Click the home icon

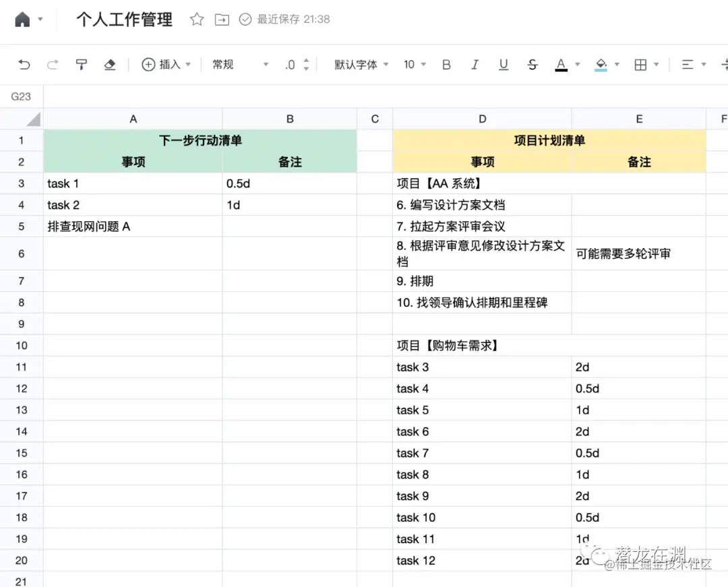click(x=22, y=20)
